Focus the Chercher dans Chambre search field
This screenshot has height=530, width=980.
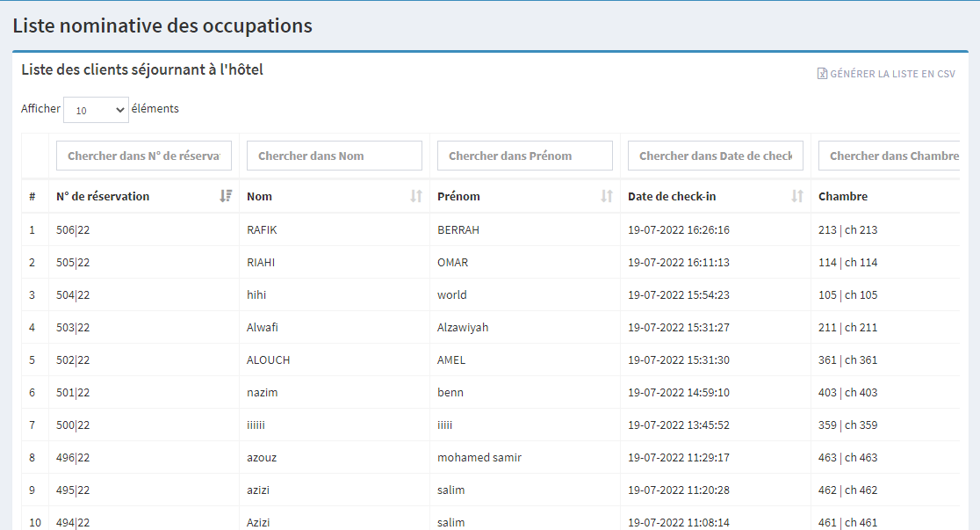[889, 156]
